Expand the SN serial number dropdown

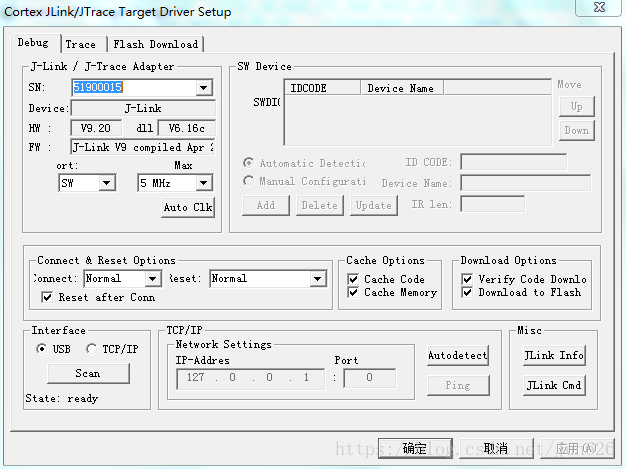(204, 87)
